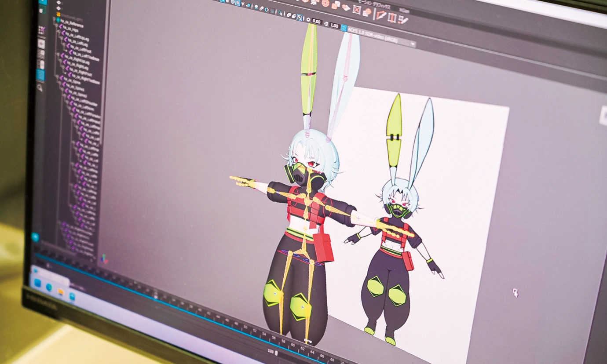
Task: Click the exposure value field 0.00
Action: [316, 22]
